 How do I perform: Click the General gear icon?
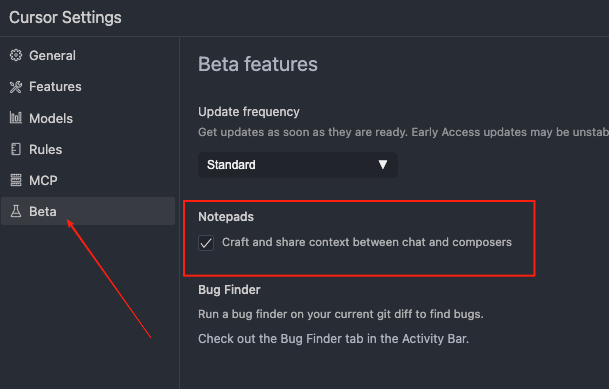coord(16,55)
